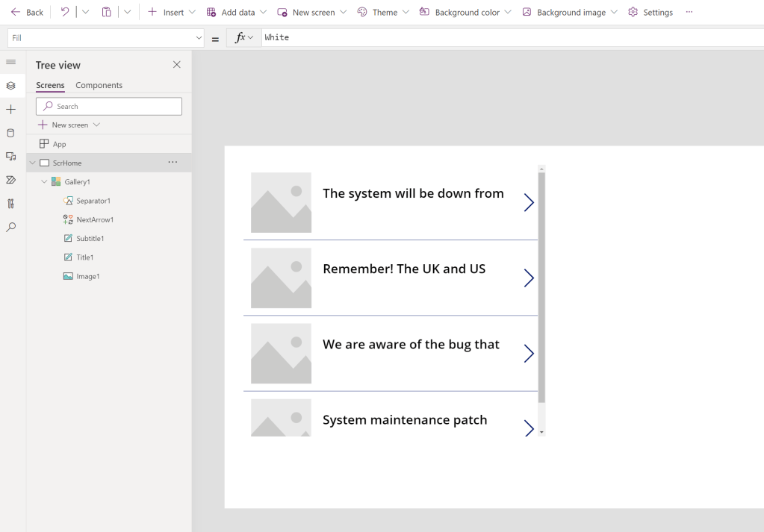The width and height of the screenshot is (764, 532).
Task: Open the Fill property dropdown
Action: tap(199, 37)
